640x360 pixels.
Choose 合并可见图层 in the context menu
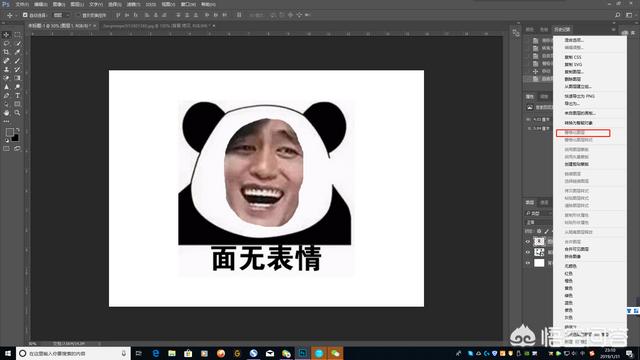coord(576,249)
